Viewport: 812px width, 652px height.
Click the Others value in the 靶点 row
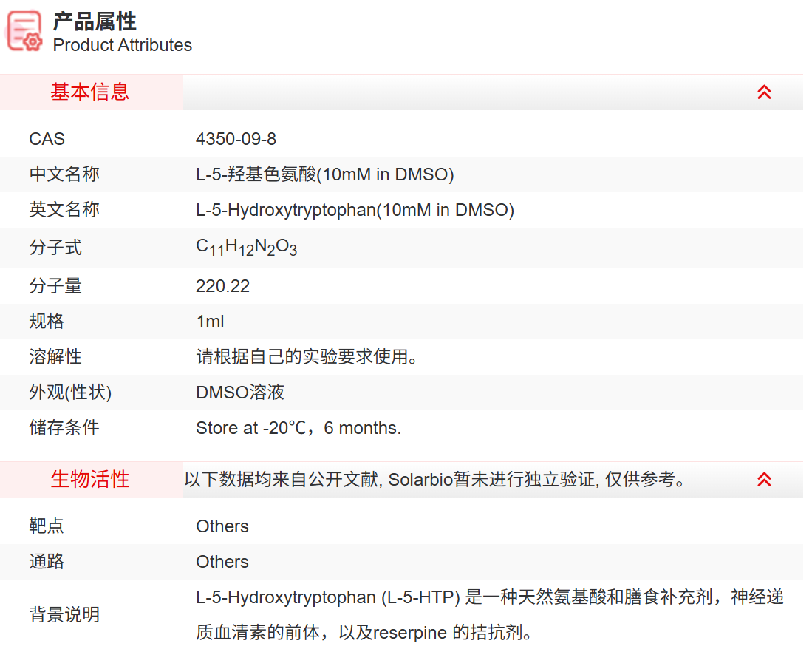tap(222, 526)
